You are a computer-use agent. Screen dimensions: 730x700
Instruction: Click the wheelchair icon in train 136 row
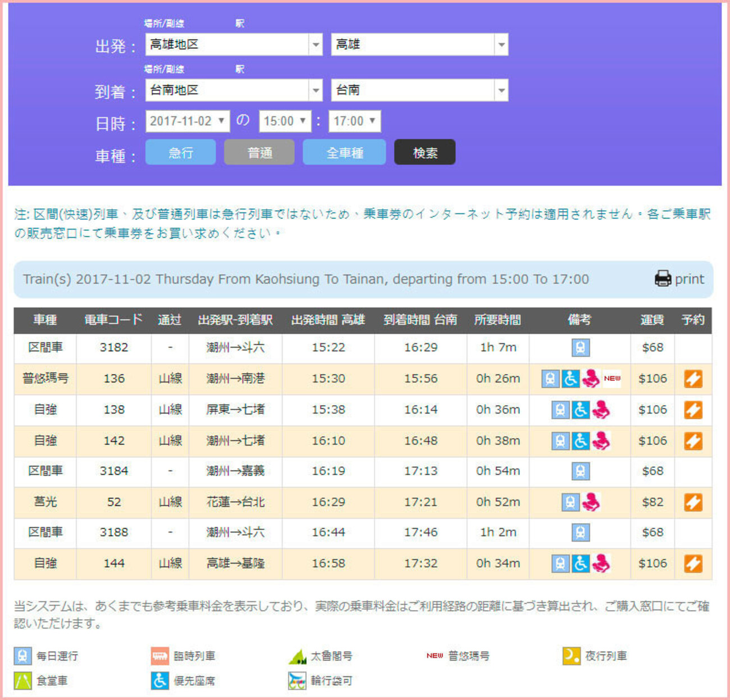coord(571,379)
